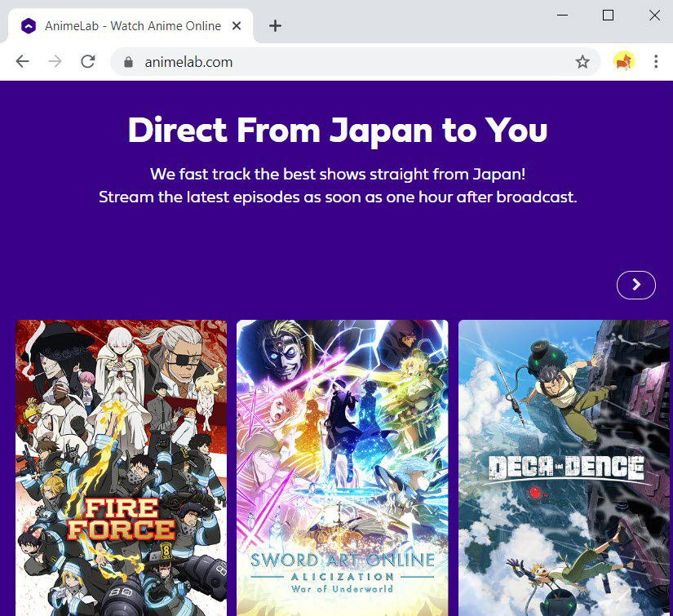Open the Deca-Dence poster
The height and width of the screenshot is (616, 673).
(564, 468)
